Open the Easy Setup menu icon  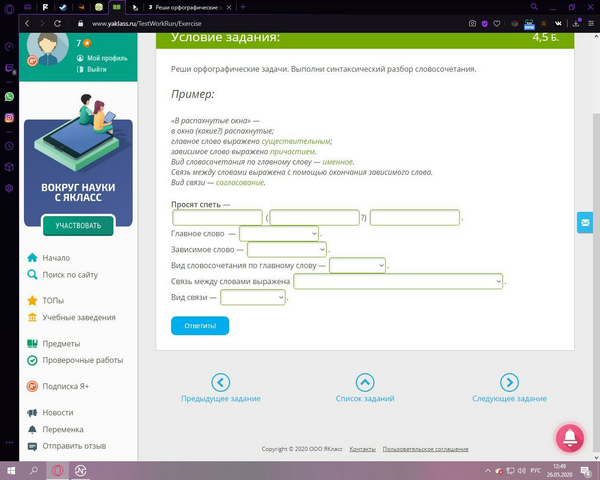[591, 24]
